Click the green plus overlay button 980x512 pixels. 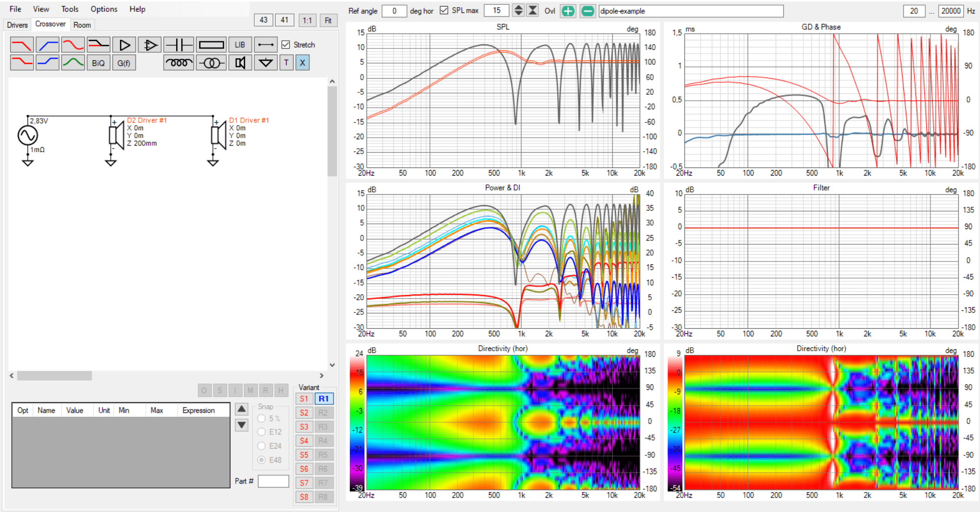click(568, 11)
